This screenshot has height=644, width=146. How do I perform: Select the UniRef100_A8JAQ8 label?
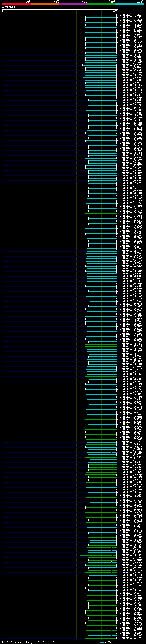(x=131, y=98)
